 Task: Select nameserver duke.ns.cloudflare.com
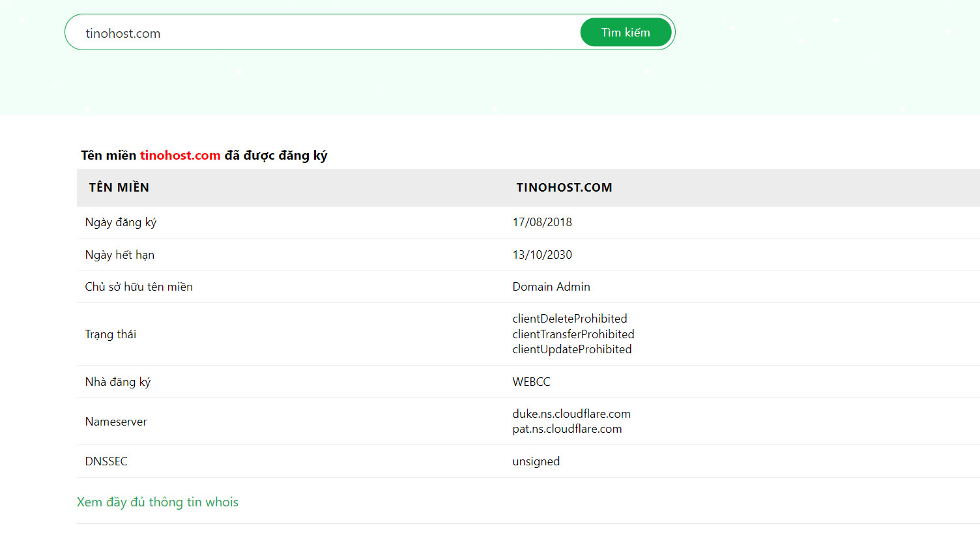[x=571, y=414]
